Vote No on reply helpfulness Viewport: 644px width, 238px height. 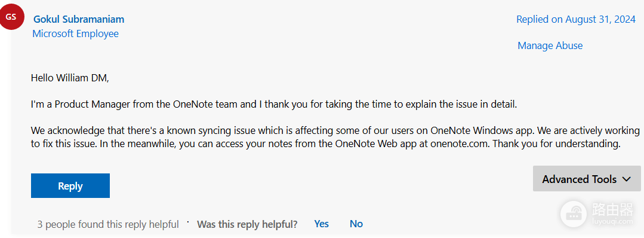pos(356,224)
